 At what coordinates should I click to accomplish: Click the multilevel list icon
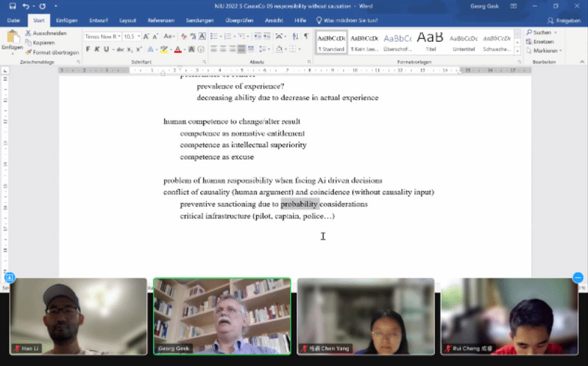pyautogui.click(x=241, y=36)
